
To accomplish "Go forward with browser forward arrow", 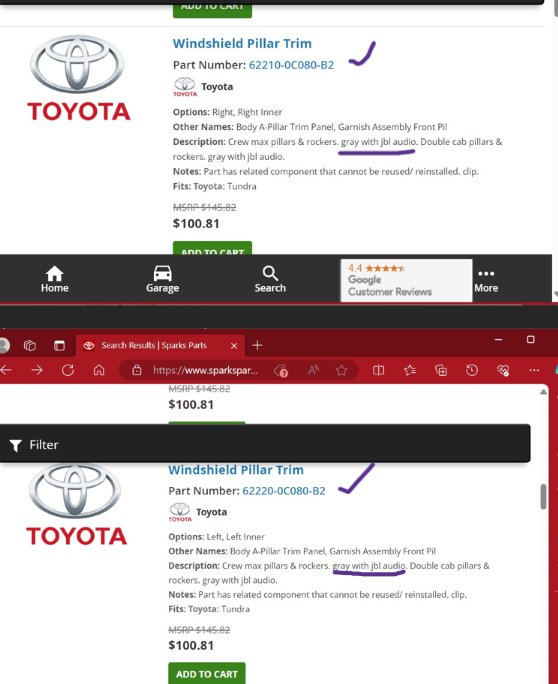I will pyautogui.click(x=37, y=370).
